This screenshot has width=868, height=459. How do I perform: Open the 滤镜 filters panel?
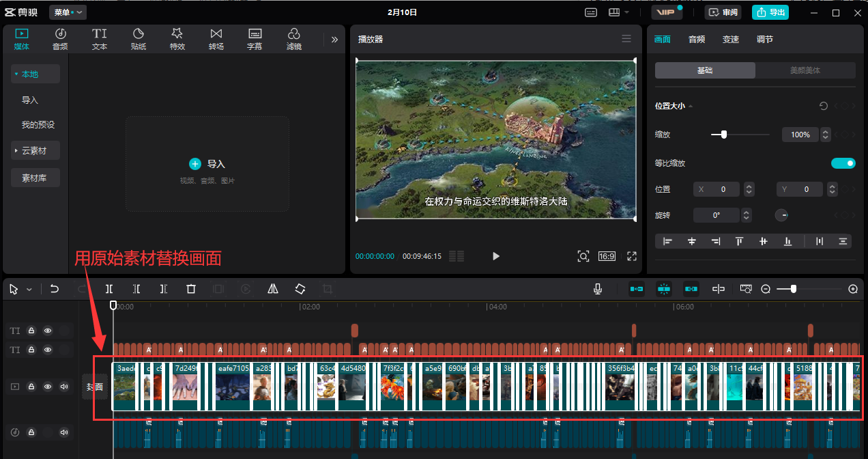[x=294, y=39]
